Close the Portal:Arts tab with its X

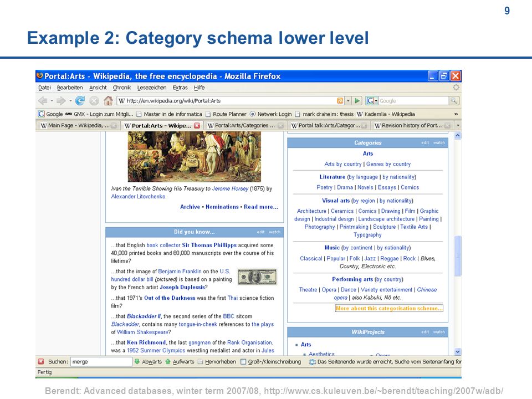click(197, 126)
